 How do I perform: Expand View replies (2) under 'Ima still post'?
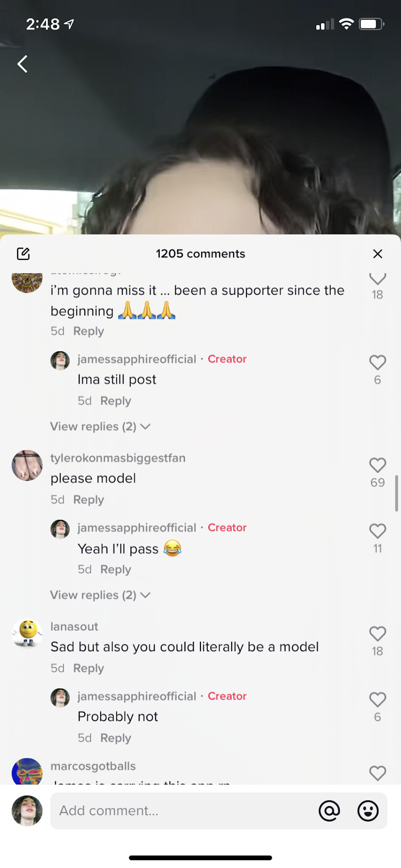tap(100, 427)
